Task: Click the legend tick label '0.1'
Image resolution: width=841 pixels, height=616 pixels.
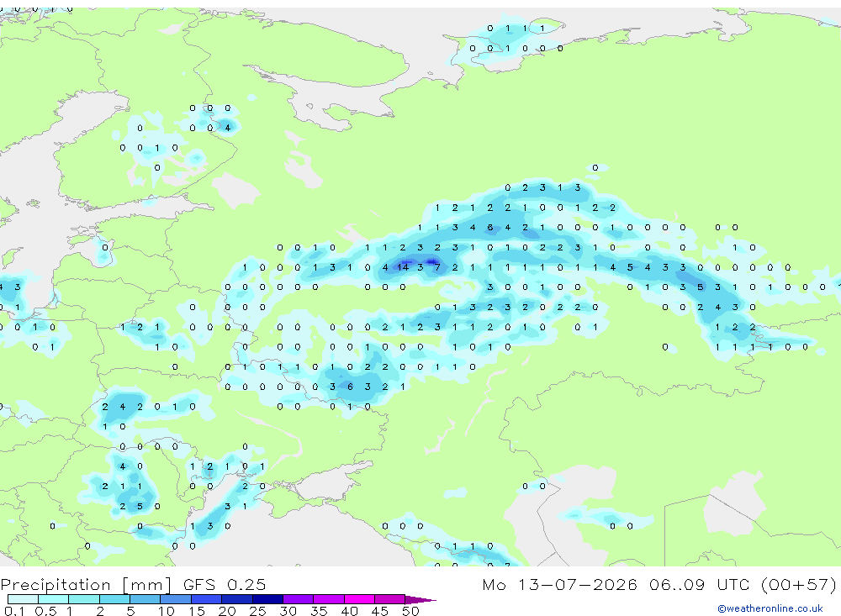Action: pyautogui.click(x=14, y=611)
